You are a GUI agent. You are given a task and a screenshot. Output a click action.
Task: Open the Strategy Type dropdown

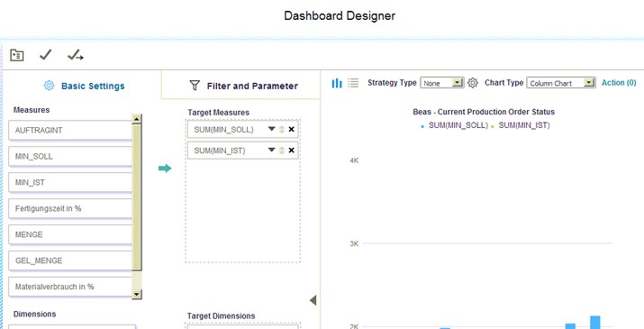[x=442, y=83]
